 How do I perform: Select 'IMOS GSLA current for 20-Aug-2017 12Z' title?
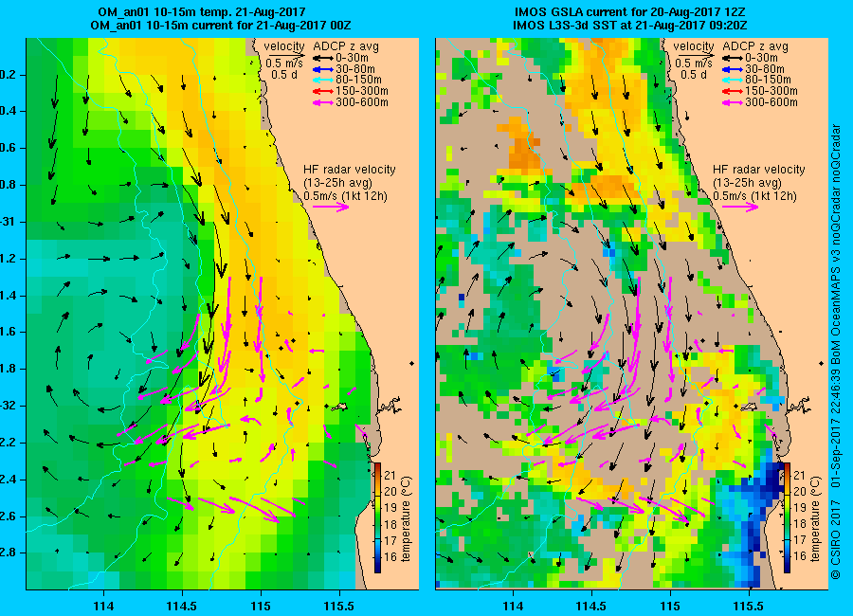[x=629, y=12]
